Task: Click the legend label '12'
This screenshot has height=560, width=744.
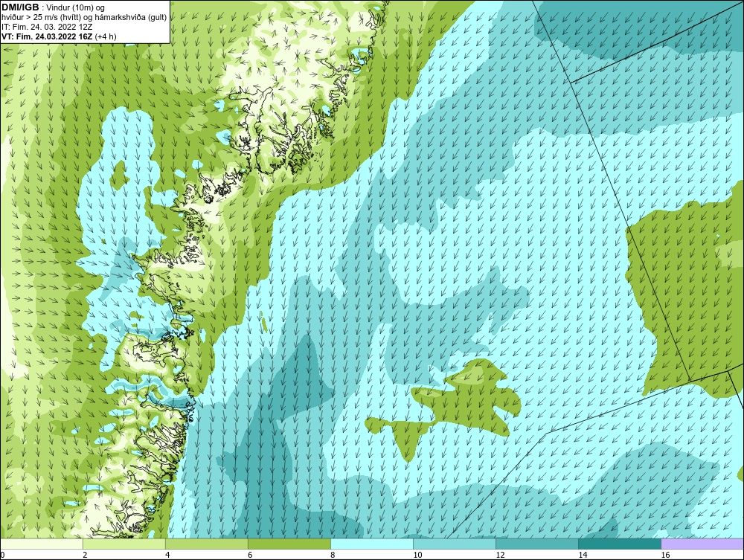Action: (x=500, y=555)
